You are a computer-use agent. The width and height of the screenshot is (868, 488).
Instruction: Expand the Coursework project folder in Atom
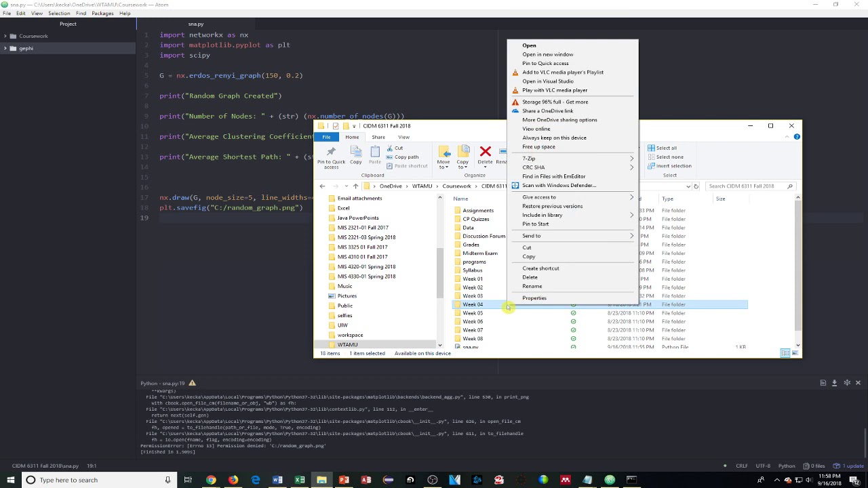[5, 36]
